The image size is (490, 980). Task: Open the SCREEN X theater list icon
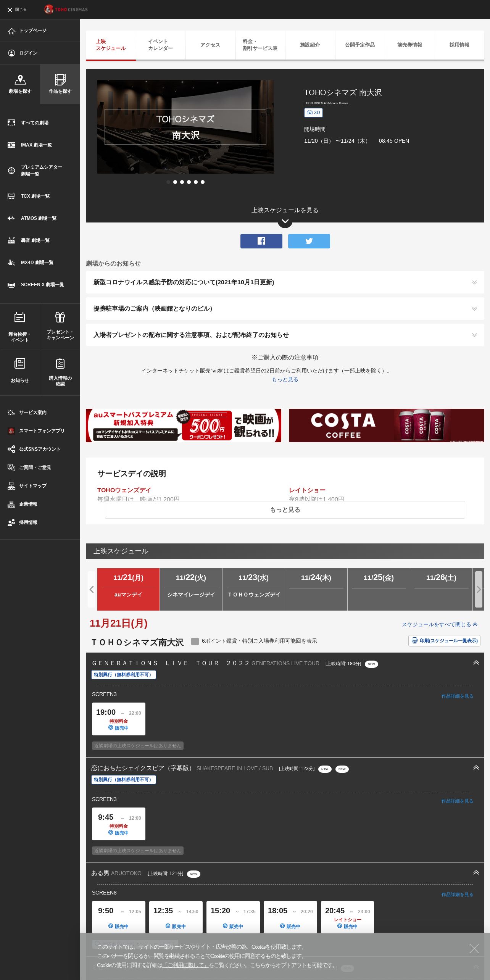pos(11,285)
